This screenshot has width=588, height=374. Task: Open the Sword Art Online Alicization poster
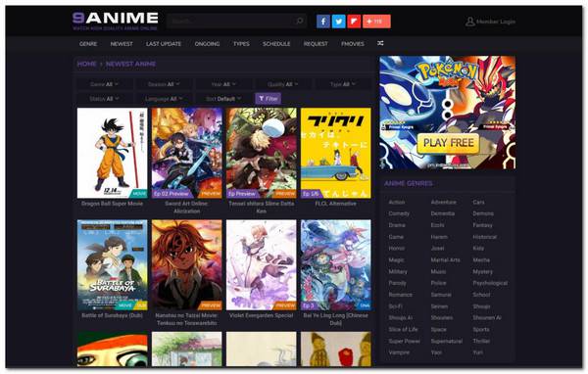[187, 153]
